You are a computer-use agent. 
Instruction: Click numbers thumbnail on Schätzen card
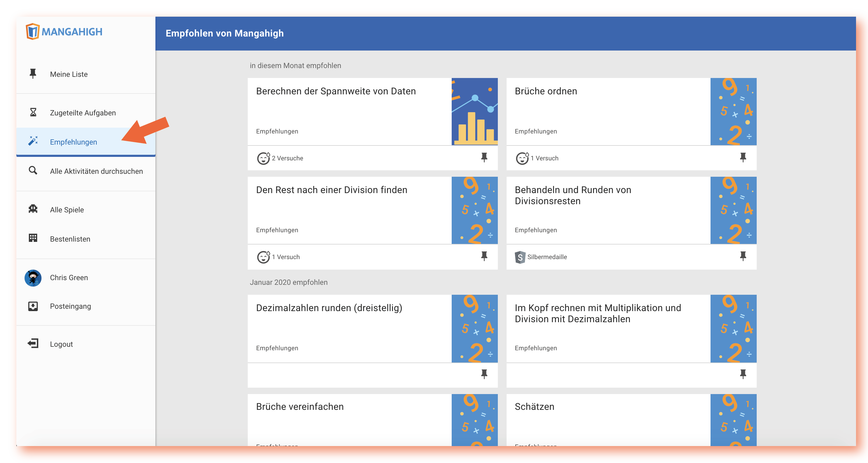[x=733, y=420]
